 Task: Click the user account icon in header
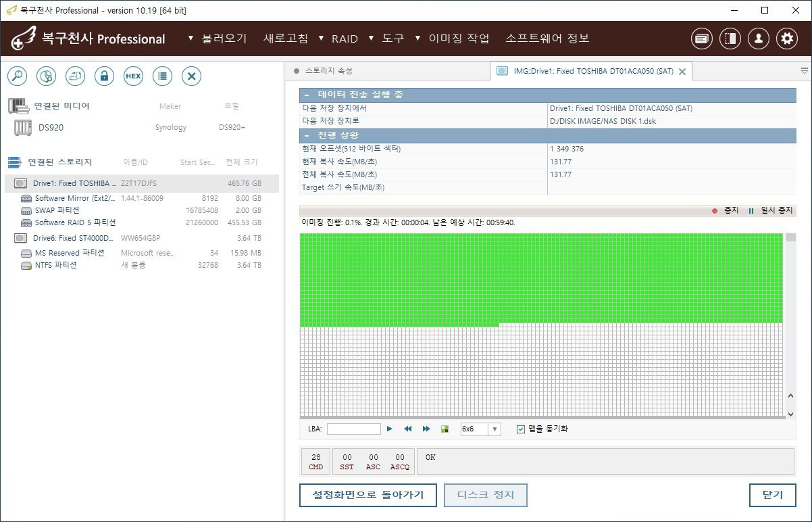point(759,39)
